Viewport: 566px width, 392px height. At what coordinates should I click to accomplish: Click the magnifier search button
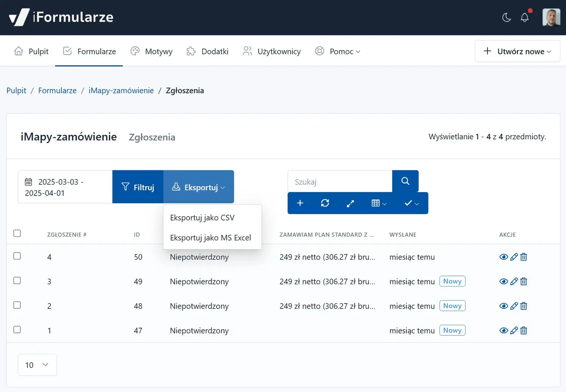point(405,181)
